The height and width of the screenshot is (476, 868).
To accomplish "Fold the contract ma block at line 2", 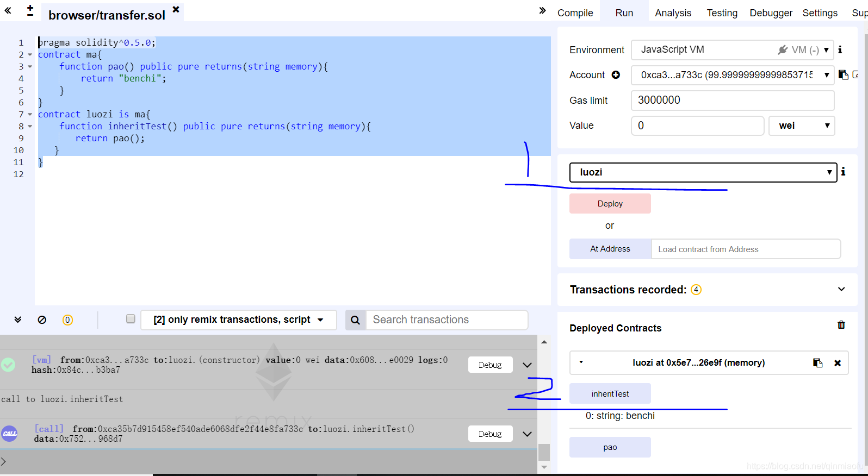I will tap(30, 54).
